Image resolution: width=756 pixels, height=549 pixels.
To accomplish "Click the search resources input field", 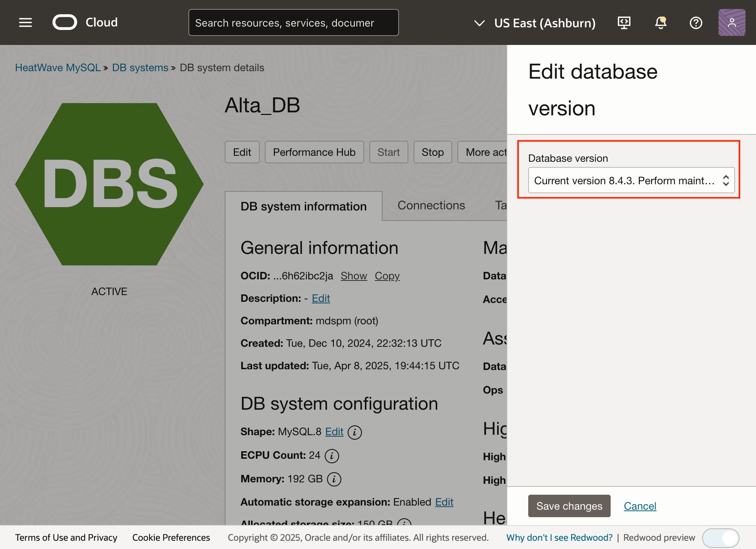I will 293,23.
